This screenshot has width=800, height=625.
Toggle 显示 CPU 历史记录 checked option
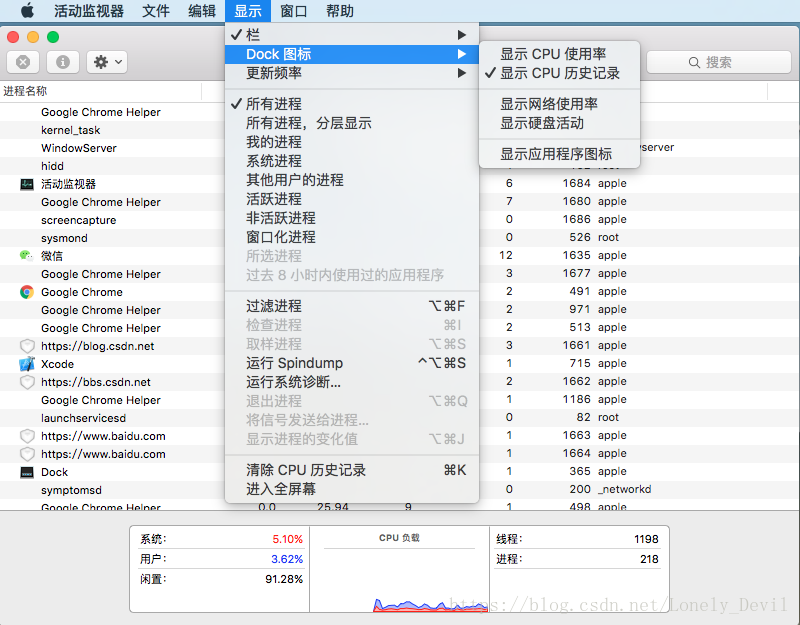[x=559, y=73]
